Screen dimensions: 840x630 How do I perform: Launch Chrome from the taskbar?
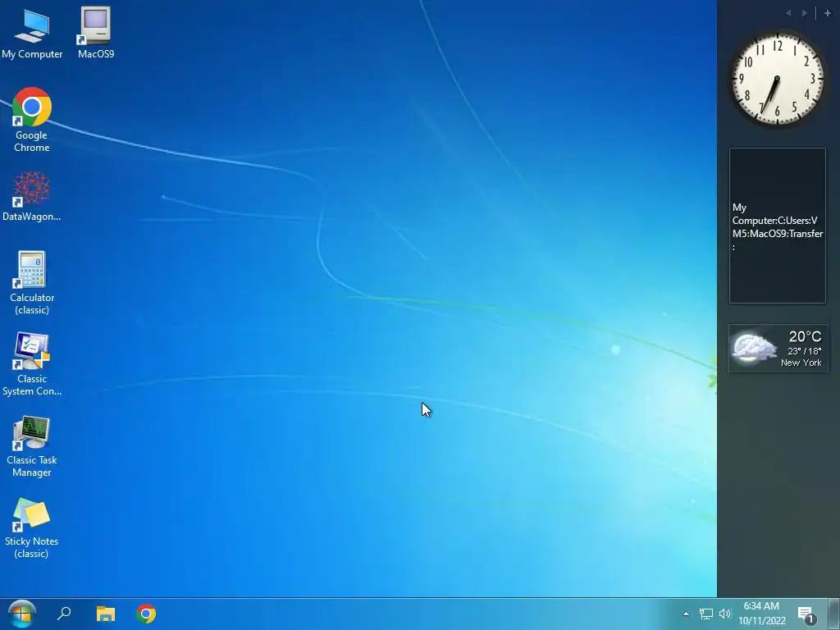146,614
